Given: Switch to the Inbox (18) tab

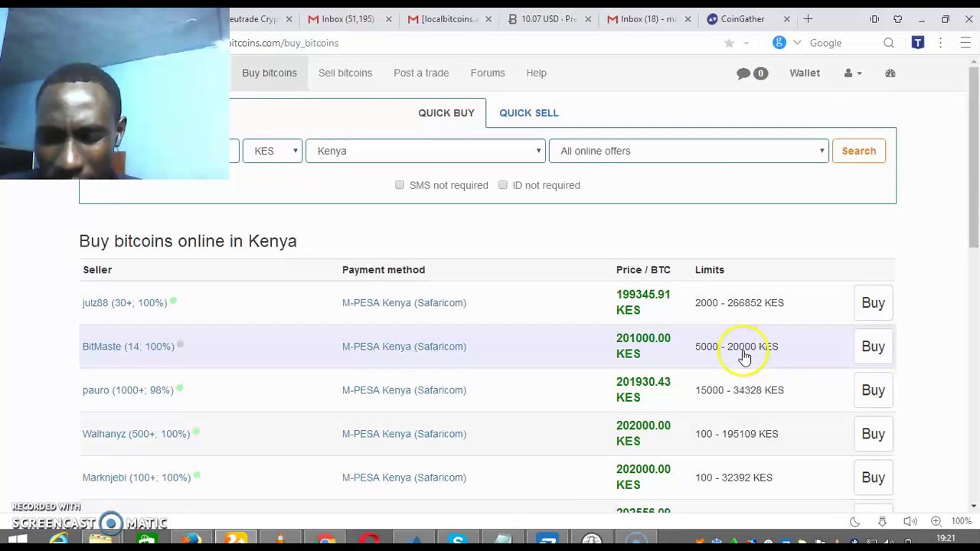Looking at the screenshot, I should click(648, 19).
